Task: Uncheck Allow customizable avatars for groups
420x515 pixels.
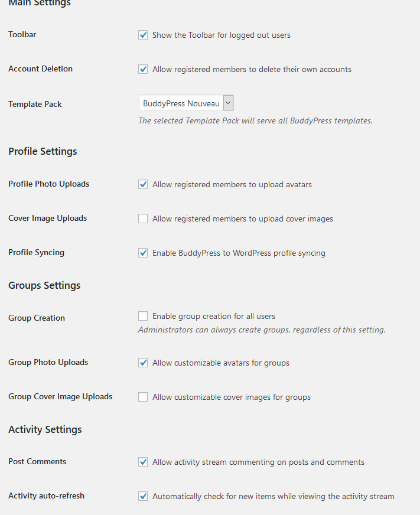Action: 143,363
